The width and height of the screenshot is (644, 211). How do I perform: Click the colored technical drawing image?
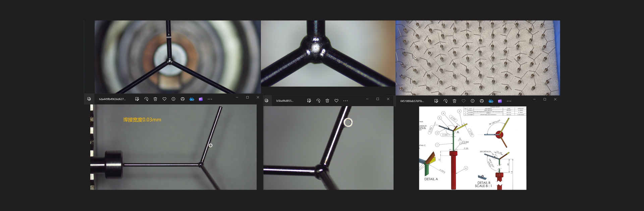coord(473,148)
